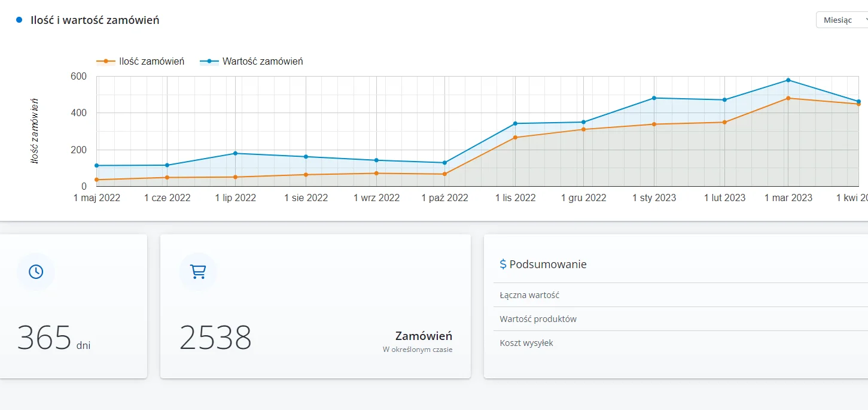Screen dimensions: 868x410
Task: Toggle the Wartość zamówień series label
Action: [263, 61]
